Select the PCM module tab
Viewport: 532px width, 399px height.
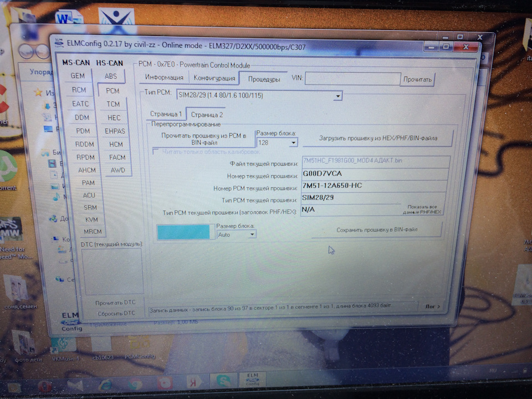click(x=112, y=90)
